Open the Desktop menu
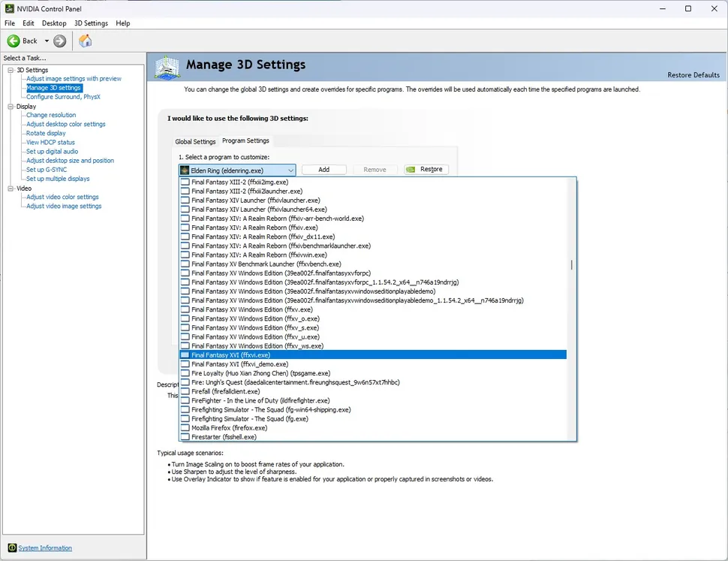Screen dimensions: 728x561 [x=54, y=23]
